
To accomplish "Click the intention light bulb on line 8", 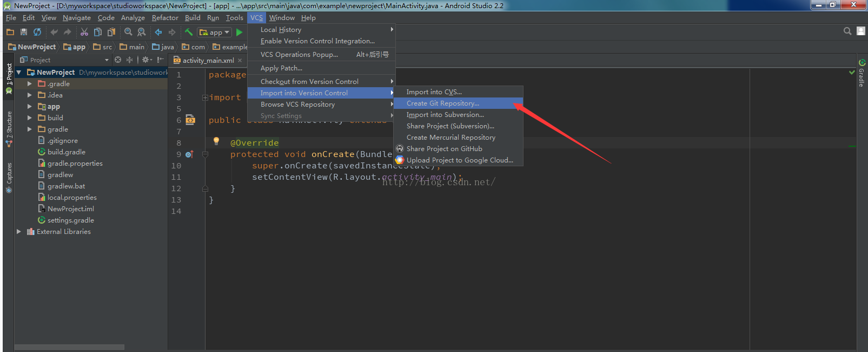I will (x=216, y=141).
